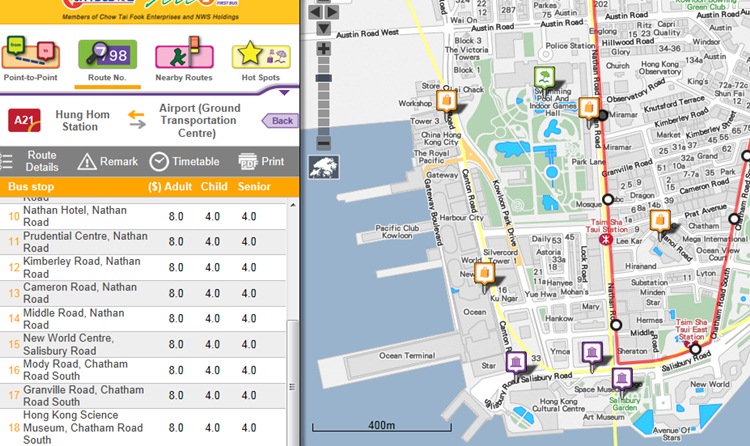Click green park marker near Swimming Pool
750x446 pixels.
544,79
